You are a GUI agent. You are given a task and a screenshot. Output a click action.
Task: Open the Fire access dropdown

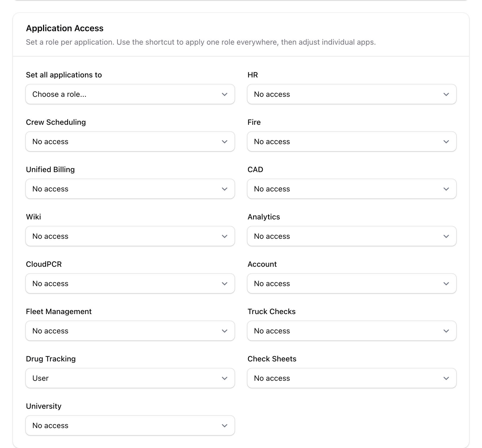[x=352, y=141]
